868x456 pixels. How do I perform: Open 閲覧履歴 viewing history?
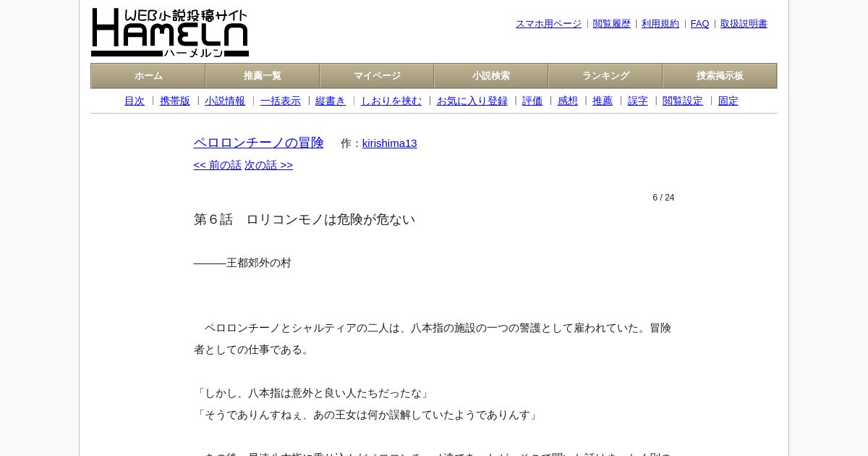pos(612,24)
